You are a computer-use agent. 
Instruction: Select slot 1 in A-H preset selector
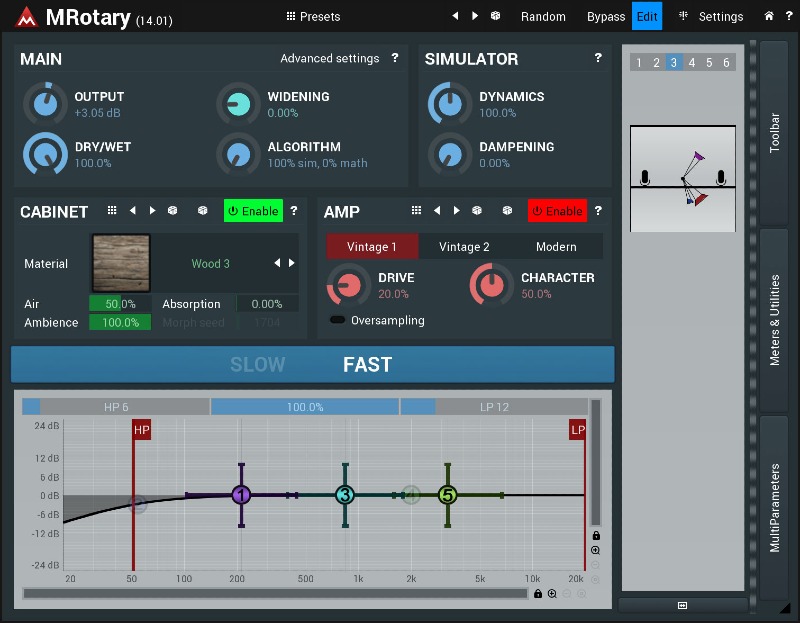(x=639, y=62)
